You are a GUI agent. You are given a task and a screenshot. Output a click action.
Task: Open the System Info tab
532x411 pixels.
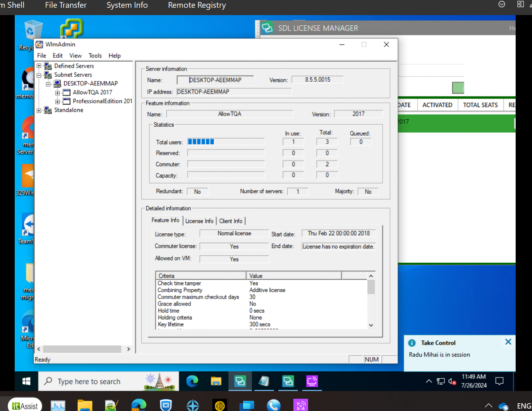[x=127, y=5]
